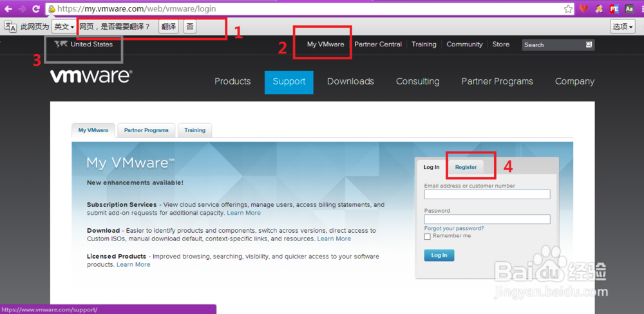Viewport: 644px width, 314px height.
Task: Click the browser forward arrow
Action: pyautogui.click(x=22, y=8)
